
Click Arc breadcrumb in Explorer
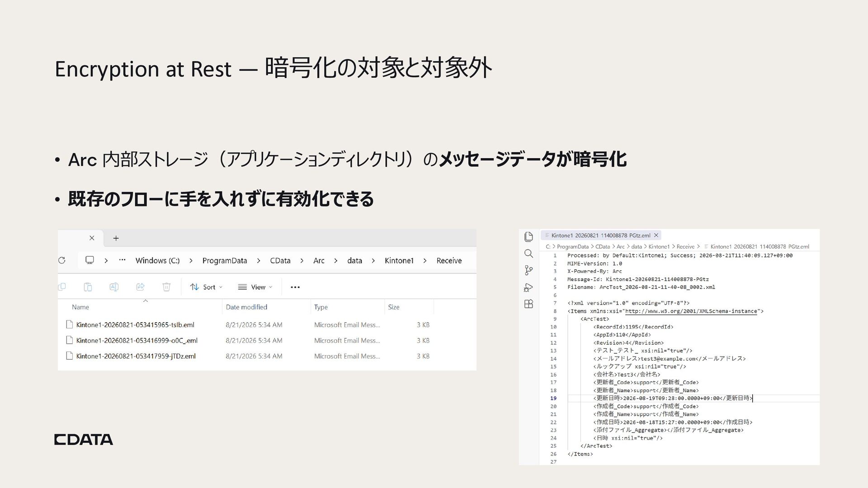tap(319, 261)
